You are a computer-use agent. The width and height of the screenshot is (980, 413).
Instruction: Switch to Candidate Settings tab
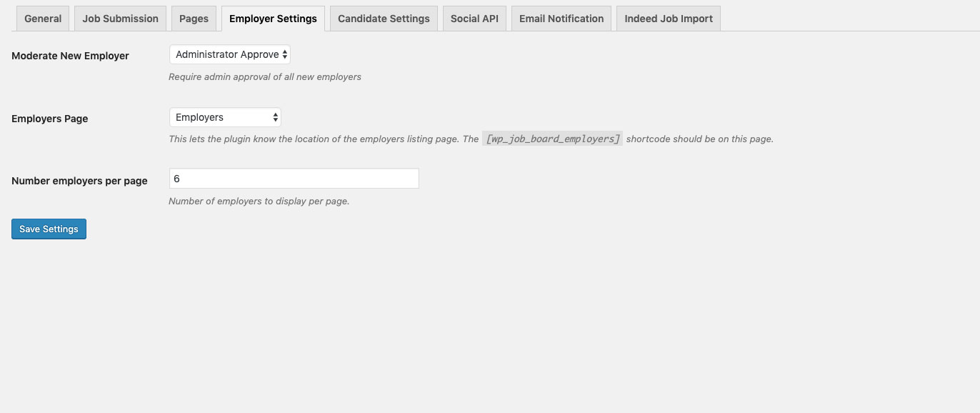(x=384, y=19)
